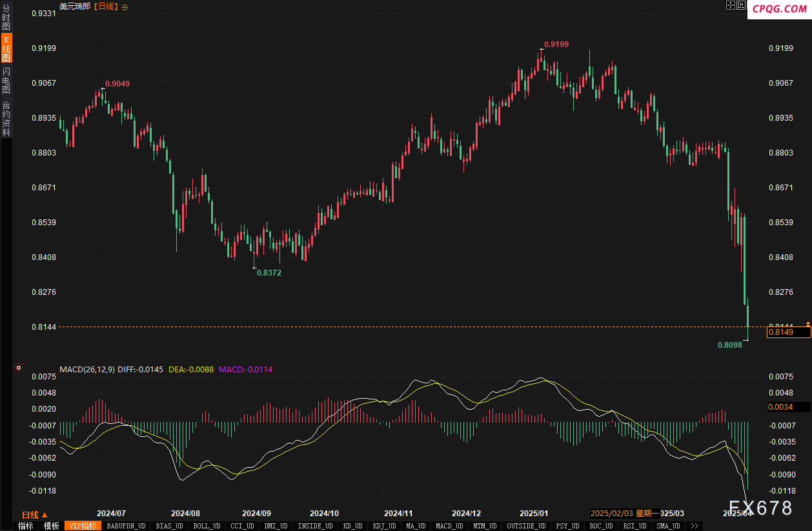Click the 0.0075 left MACD axis label
This screenshot has height=531, width=812.
coord(43,376)
